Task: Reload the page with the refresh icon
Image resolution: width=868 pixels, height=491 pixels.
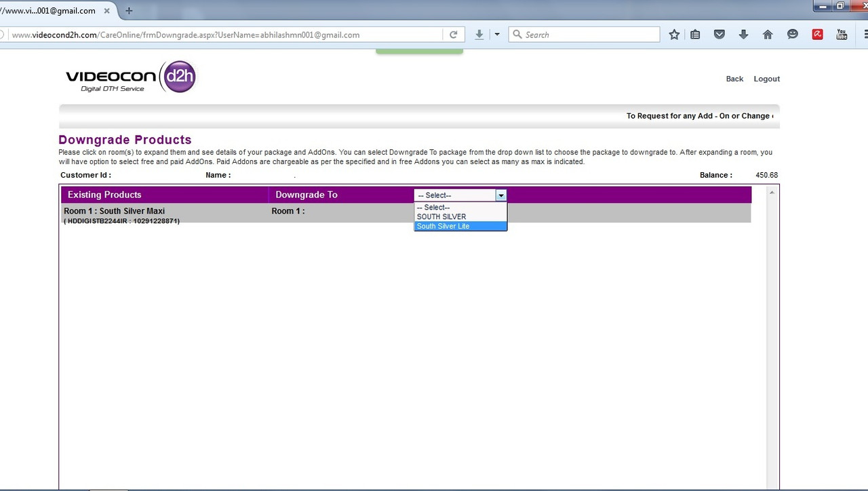Action: point(453,35)
